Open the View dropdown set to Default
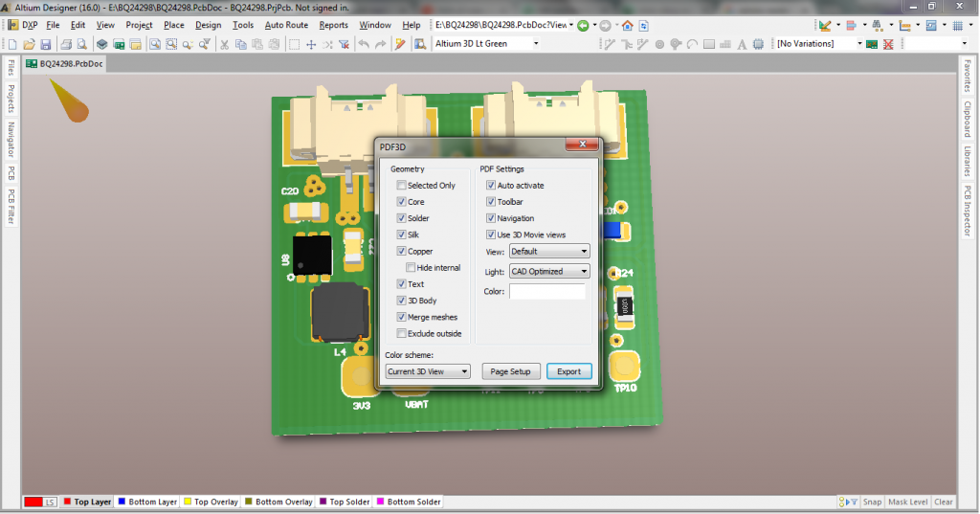980x514 pixels. coord(548,252)
